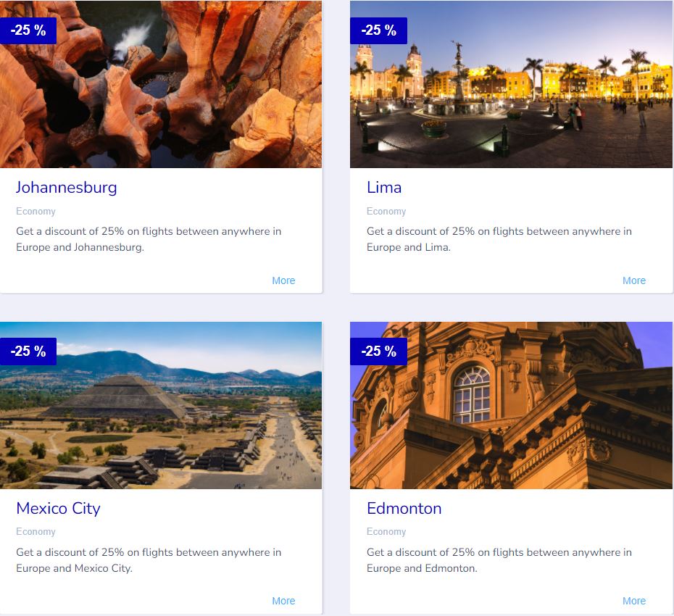Select the Johannesburg destination title

point(66,188)
